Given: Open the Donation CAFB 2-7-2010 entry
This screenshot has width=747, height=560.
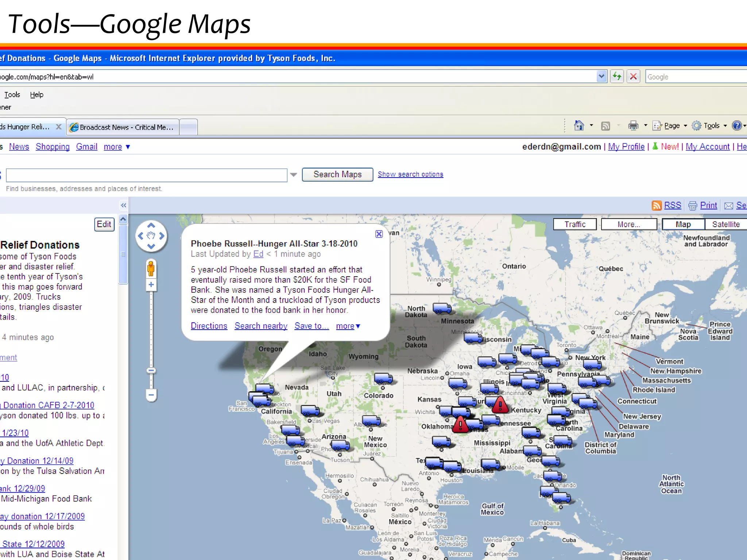Looking at the screenshot, I should (x=47, y=405).
